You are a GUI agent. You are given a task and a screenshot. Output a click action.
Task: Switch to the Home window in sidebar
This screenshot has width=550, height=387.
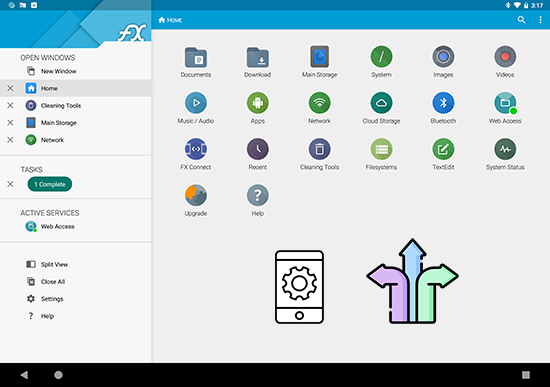(x=75, y=88)
